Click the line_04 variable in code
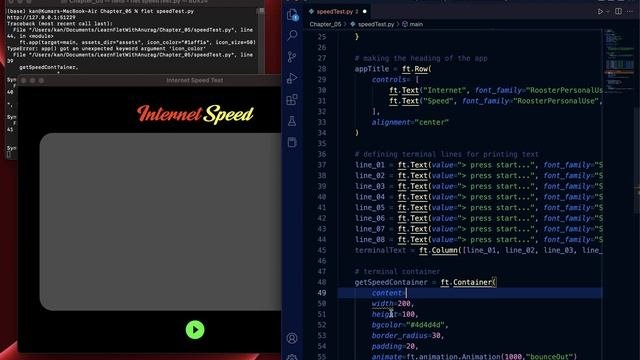The height and width of the screenshot is (360, 640). coord(369,197)
